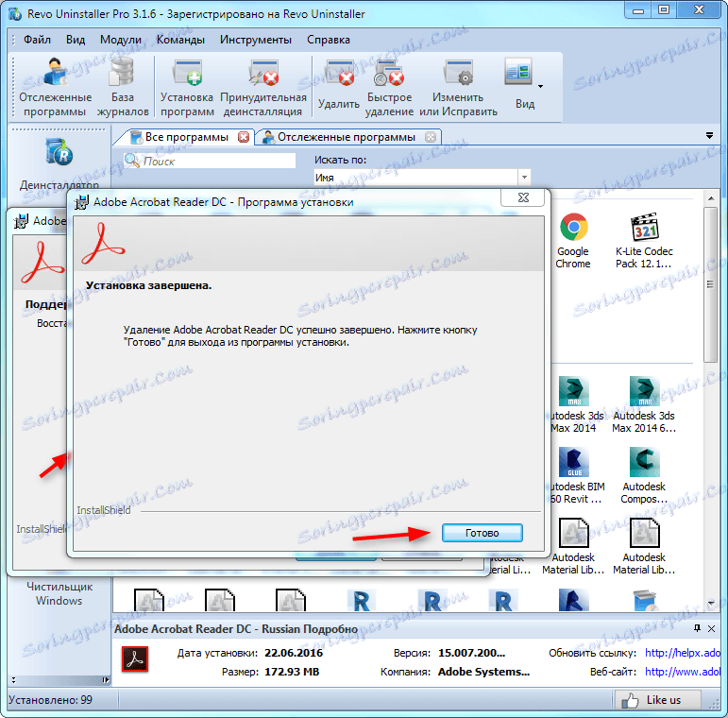Expand sidebar via bottom chevron
Image resolution: width=728 pixels, height=718 pixels.
(13, 680)
